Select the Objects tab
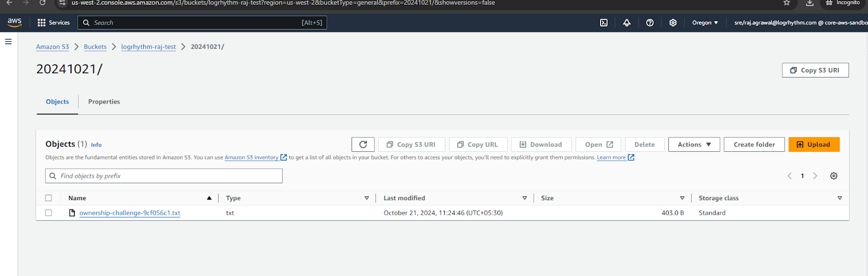The image size is (868, 276). [x=58, y=102]
